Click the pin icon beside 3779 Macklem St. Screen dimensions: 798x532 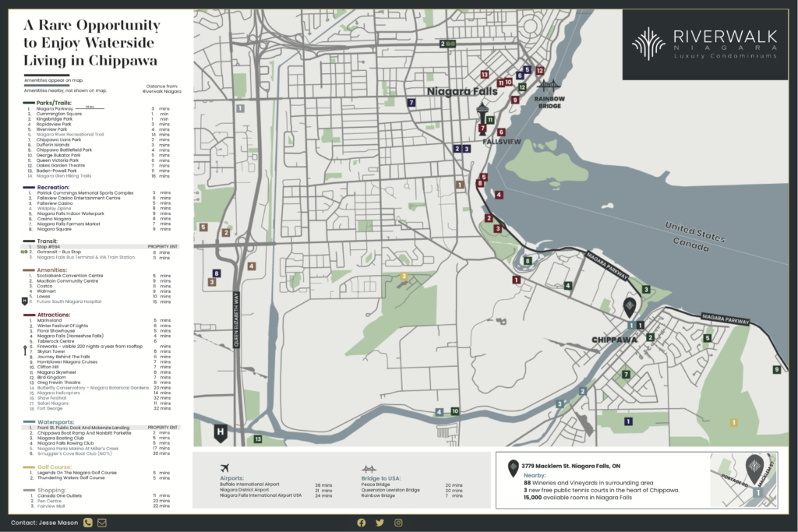pos(514,468)
